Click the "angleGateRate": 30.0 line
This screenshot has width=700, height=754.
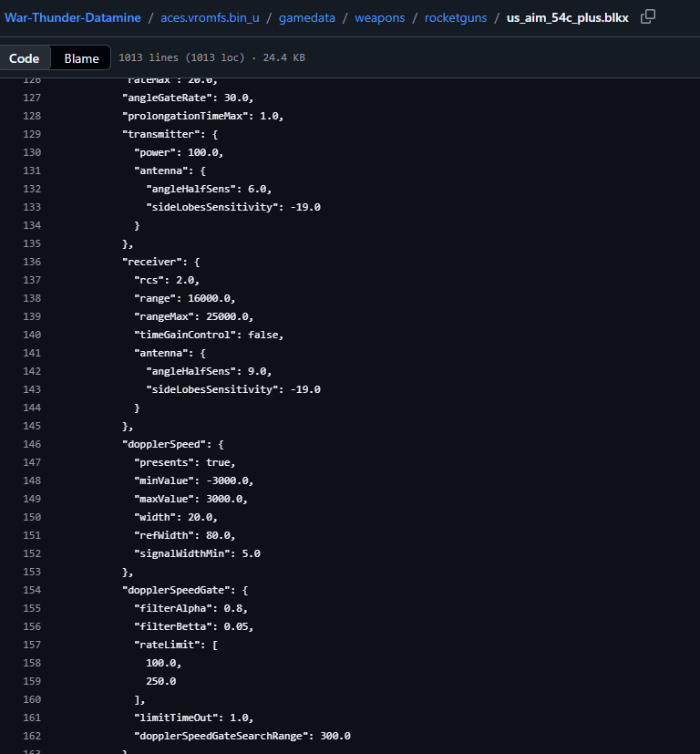tap(188, 98)
